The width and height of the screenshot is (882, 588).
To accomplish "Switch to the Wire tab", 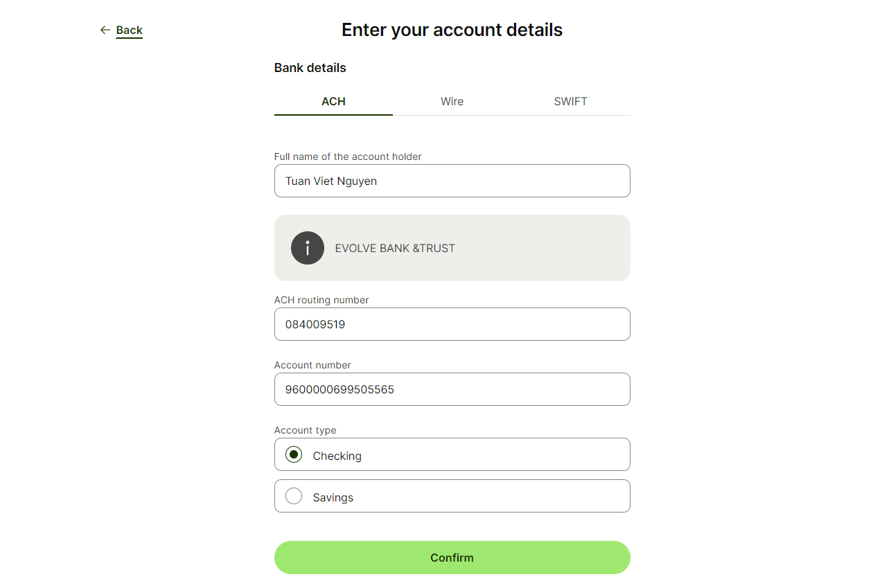I will pyautogui.click(x=452, y=101).
